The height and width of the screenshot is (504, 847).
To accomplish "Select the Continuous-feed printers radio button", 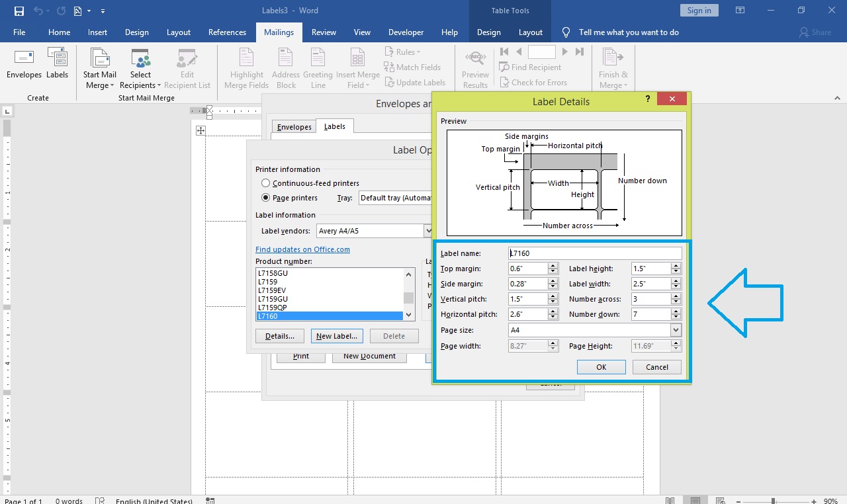I will click(266, 183).
